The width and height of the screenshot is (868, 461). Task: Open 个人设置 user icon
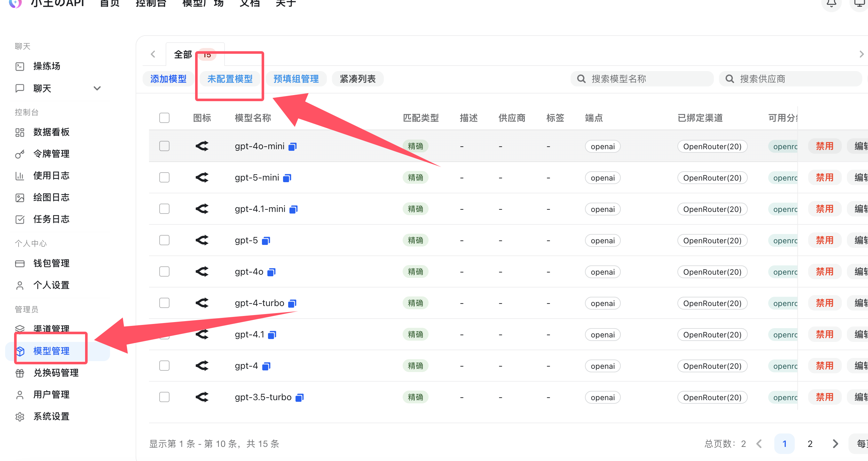(x=20, y=286)
